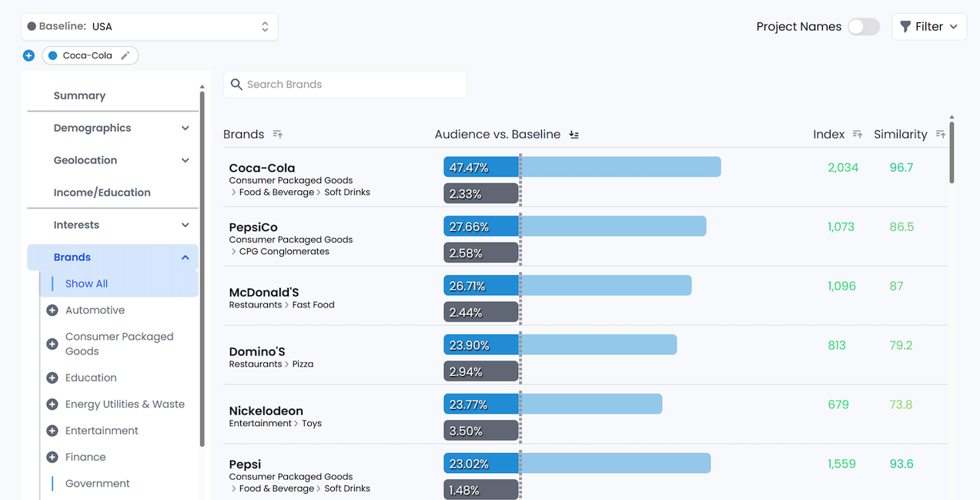The height and width of the screenshot is (500, 980).
Task: Expand the Interests section chevron
Action: point(185,225)
